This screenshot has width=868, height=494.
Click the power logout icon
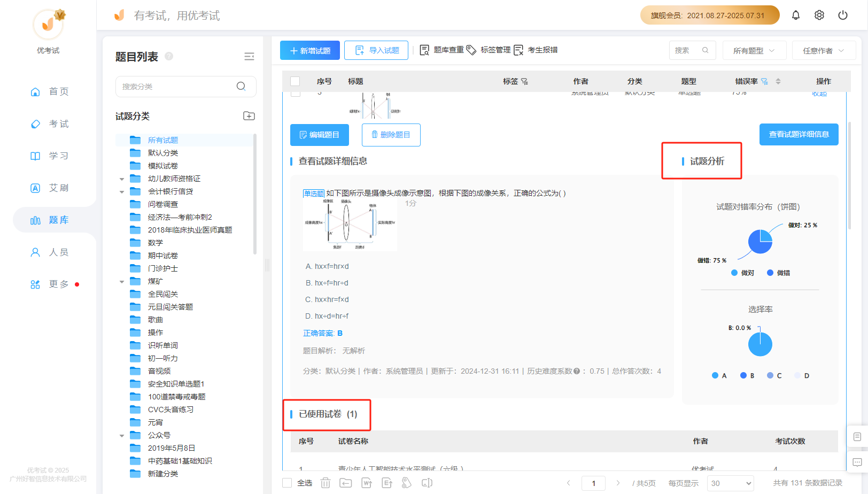(842, 15)
